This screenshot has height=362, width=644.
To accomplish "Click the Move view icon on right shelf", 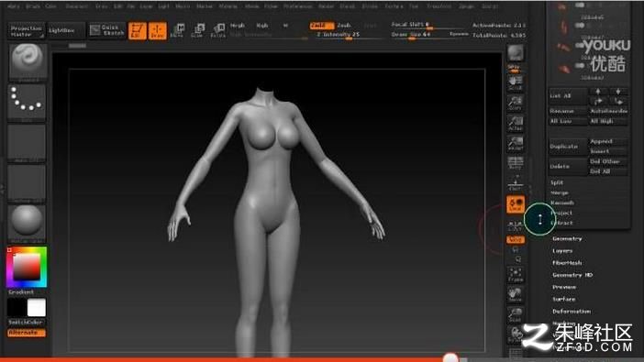I will [x=515, y=295].
